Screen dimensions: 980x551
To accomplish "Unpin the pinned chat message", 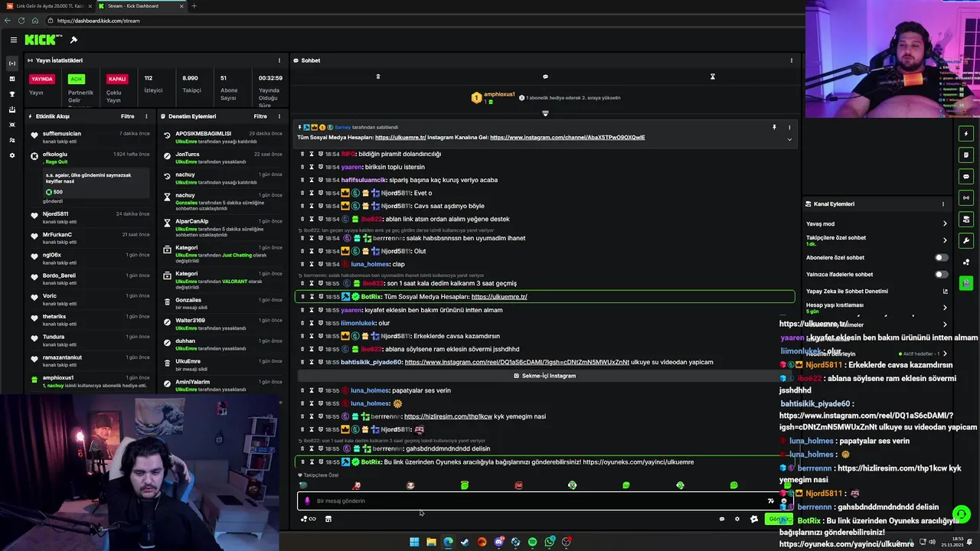I will (x=774, y=127).
